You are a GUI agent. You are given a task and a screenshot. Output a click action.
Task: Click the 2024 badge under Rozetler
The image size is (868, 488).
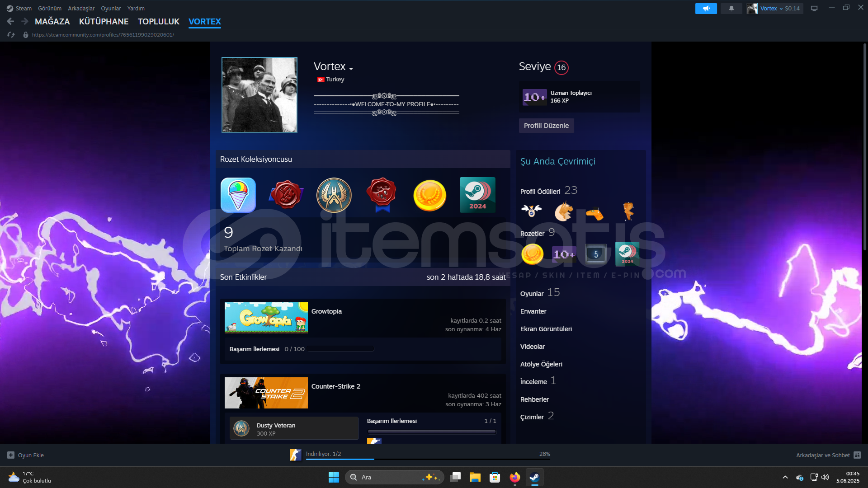627,253
